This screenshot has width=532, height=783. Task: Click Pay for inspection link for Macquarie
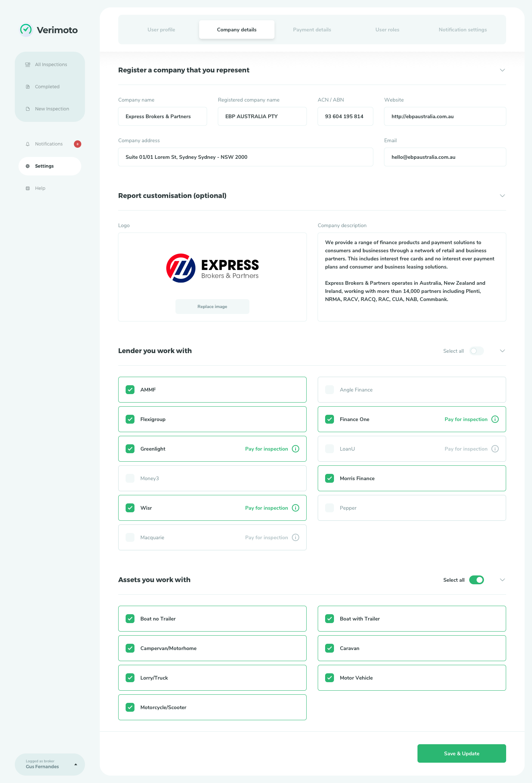click(267, 537)
